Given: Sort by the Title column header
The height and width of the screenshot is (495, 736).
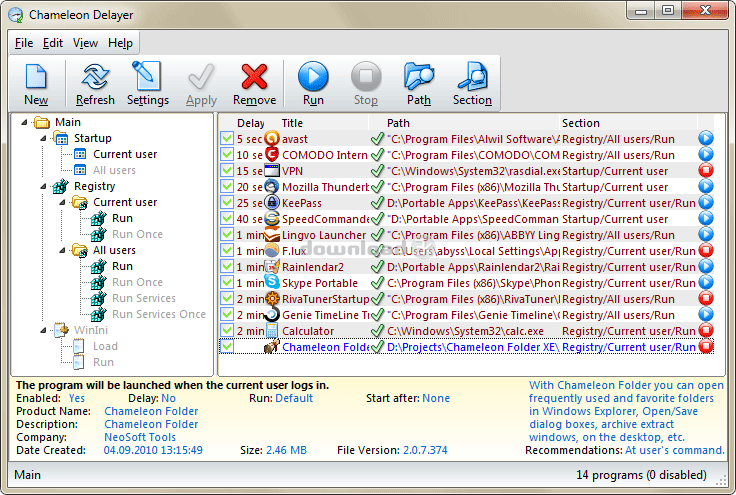Looking at the screenshot, I should [x=291, y=123].
